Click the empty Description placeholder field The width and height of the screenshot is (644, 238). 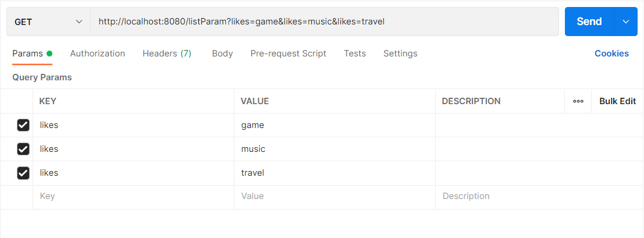click(539, 197)
